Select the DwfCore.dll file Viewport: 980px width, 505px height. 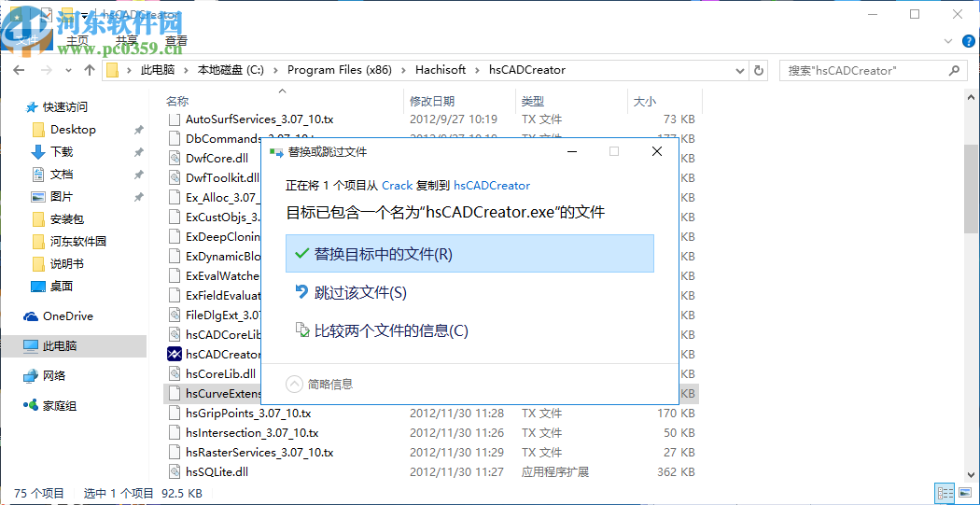[x=217, y=158]
